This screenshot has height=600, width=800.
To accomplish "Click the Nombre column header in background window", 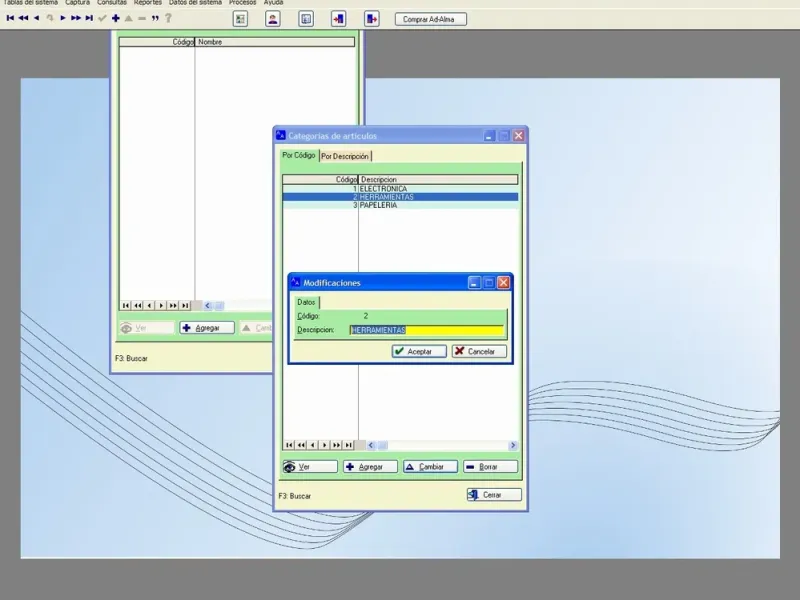I will [275, 42].
